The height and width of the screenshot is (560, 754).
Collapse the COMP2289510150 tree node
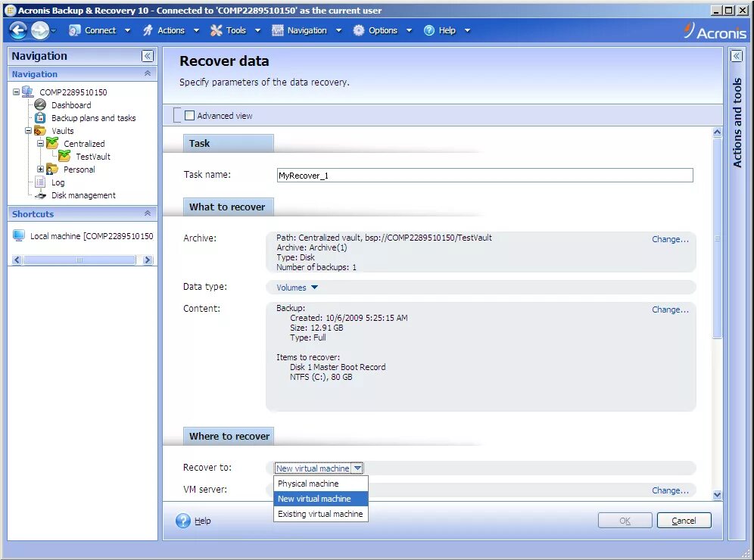tap(16, 92)
